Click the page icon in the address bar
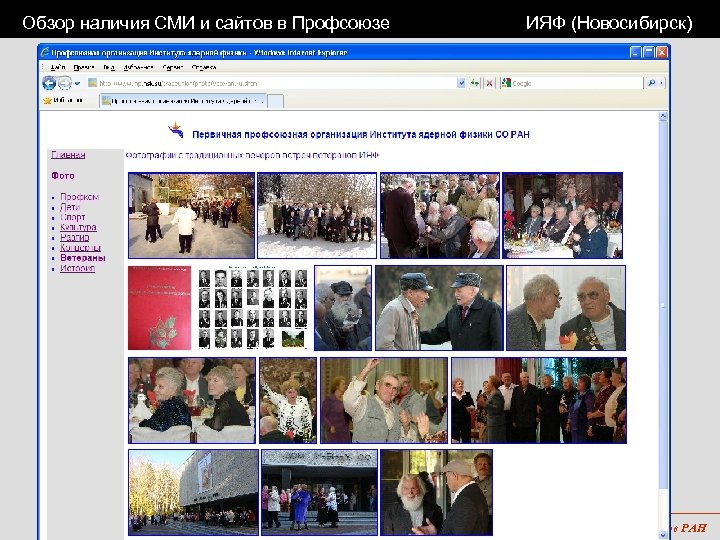Viewport: 720px width, 540px height. tap(93, 83)
